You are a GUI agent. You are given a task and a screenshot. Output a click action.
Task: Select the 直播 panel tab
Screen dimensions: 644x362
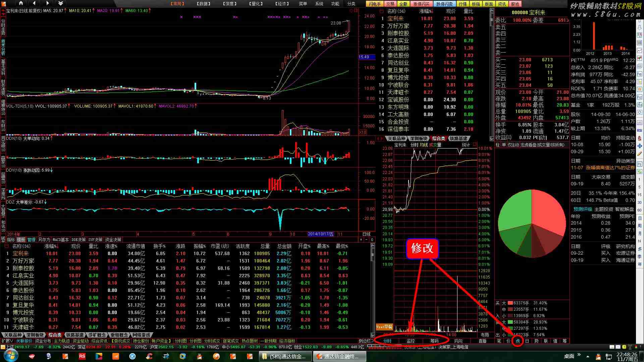coord(482,341)
